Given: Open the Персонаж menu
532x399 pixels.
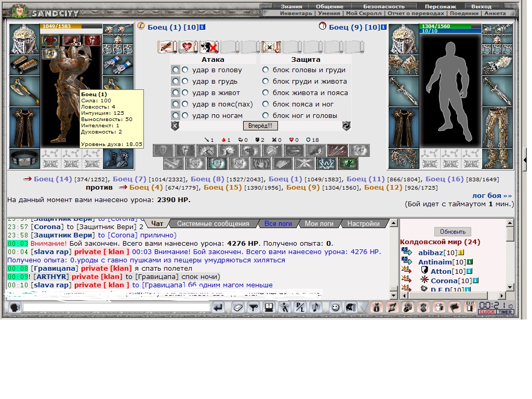Looking at the screenshot, I should (441, 6).
